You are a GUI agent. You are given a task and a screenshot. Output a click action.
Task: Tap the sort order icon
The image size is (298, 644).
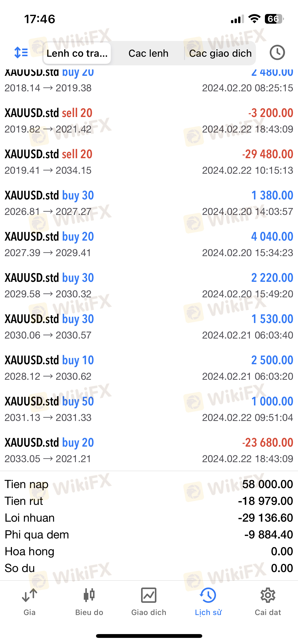click(21, 53)
